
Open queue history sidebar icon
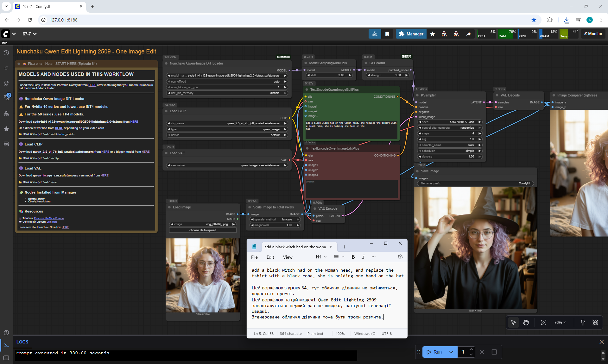coord(6,53)
